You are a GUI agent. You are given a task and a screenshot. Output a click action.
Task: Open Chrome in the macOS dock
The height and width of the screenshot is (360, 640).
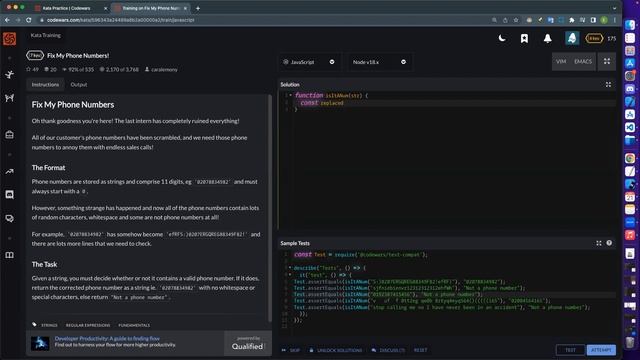tap(630, 158)
